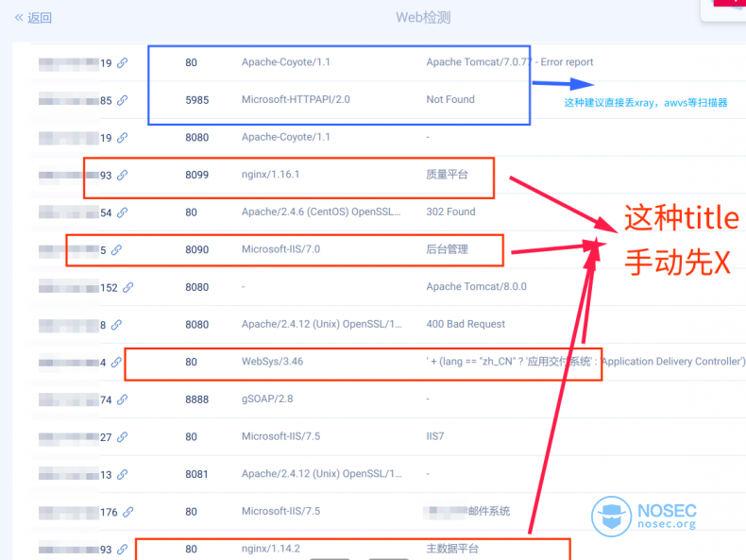The width and height of the screenshot is (746, 560).
Task: Open link icon beside port 5985 row
Action: [x=122, y=100]
